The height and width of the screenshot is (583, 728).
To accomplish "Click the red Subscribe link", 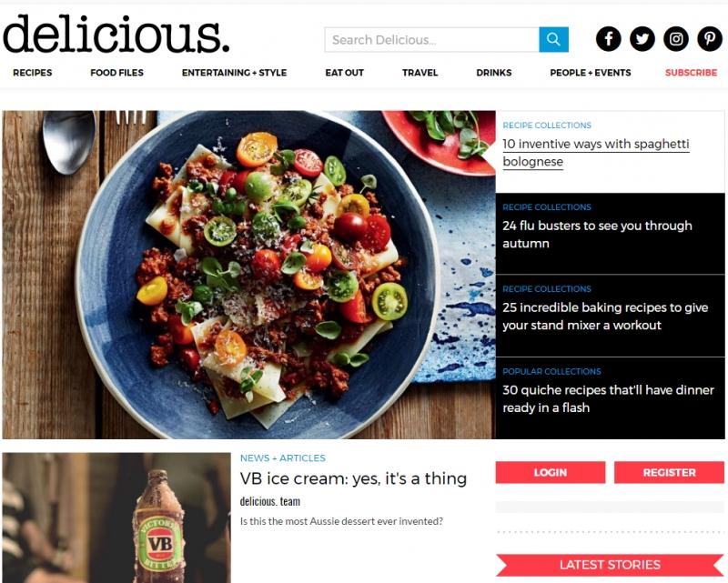I will 691,73.
